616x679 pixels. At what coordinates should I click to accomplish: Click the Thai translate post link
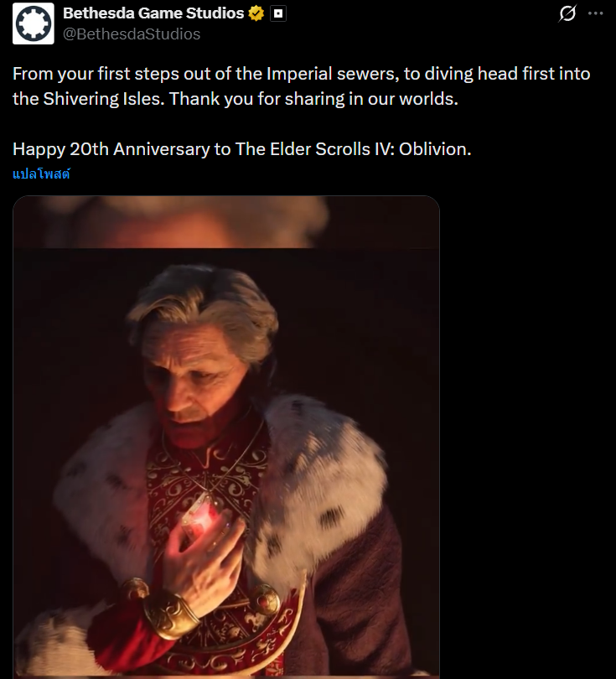pyautogui.click(x=41, y=174)
